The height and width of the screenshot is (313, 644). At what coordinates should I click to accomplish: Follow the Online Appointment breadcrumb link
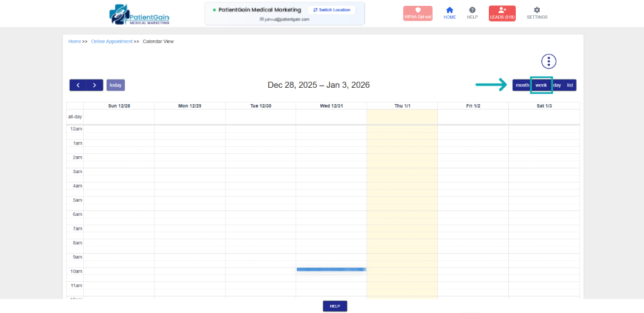[x=112, y=42]
